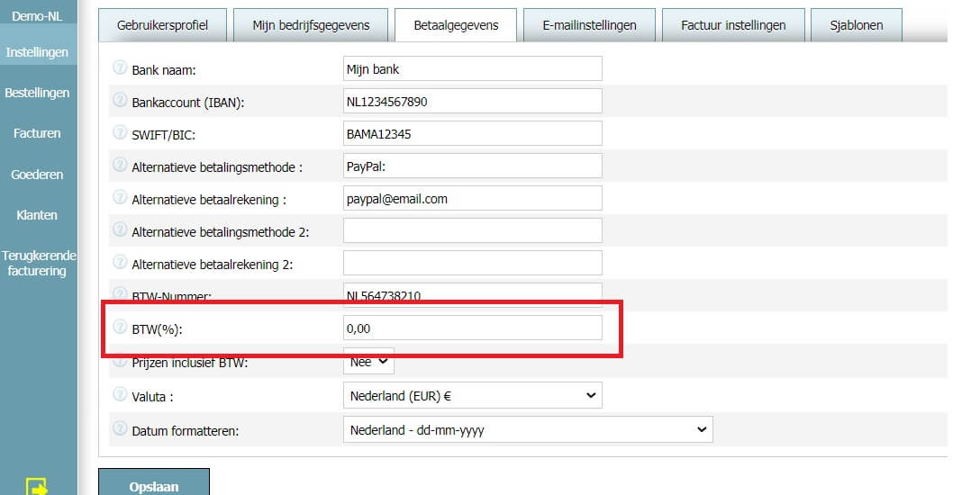Click help icon next to Bank naam
Screen dimensions: 980x495
click(x=120, y=67)
